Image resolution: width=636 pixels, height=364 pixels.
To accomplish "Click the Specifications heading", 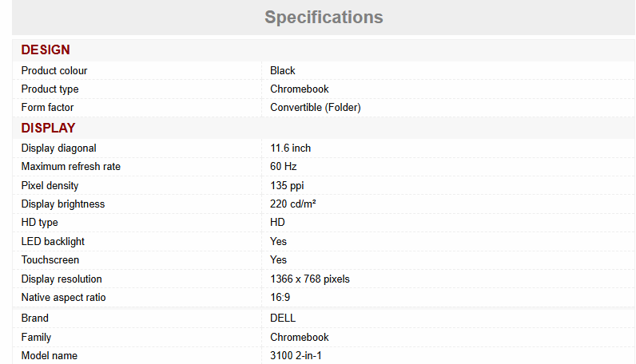I will 324,17.
